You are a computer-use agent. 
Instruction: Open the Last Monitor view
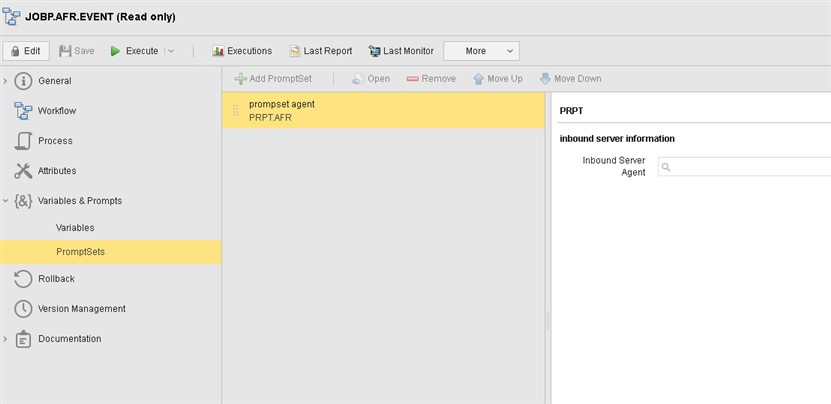(401, 51)
